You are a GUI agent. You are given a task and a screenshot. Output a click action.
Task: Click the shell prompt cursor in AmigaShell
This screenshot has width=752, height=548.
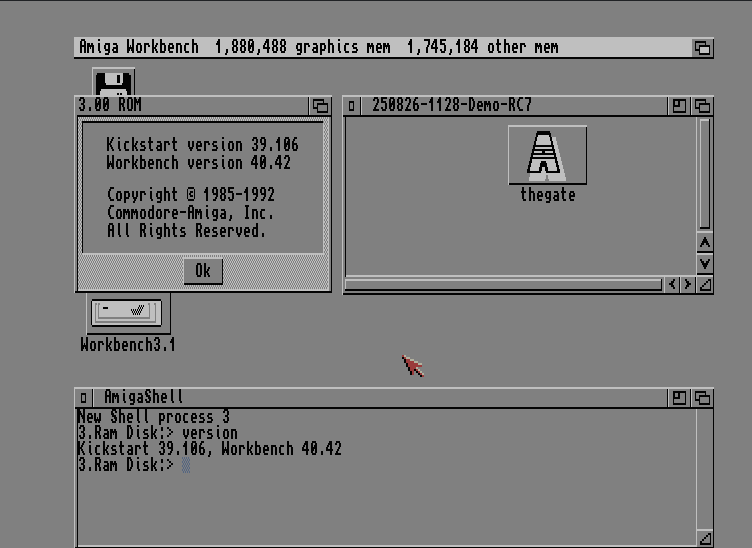tap(186, 465)
